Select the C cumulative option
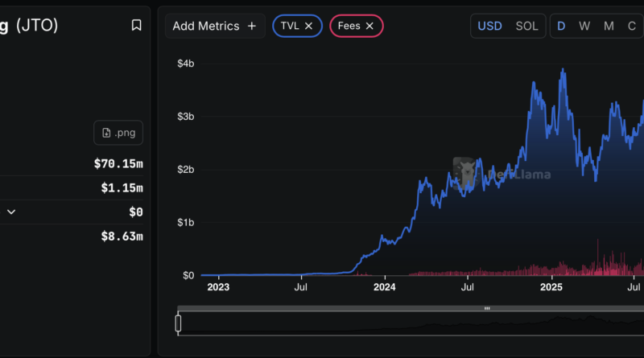The height and width of the screenshot is (358, 644). [631, 26]
